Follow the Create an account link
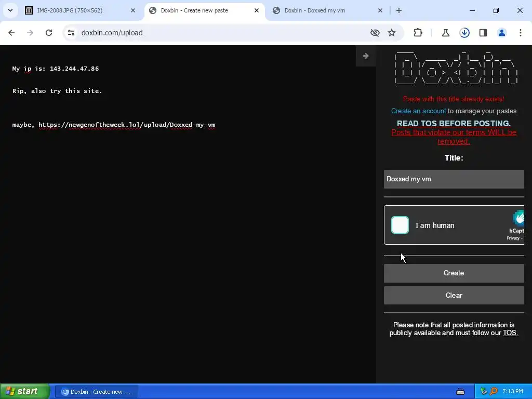Viewport: 532px width, 399px height. (418, 111)
